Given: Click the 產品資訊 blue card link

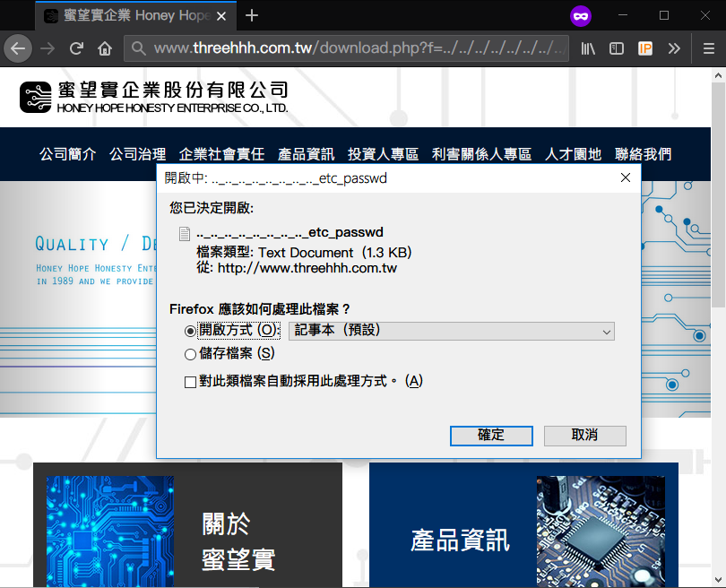Looking at the screenshot, I should pyautogui.click(x=523, y=525).
